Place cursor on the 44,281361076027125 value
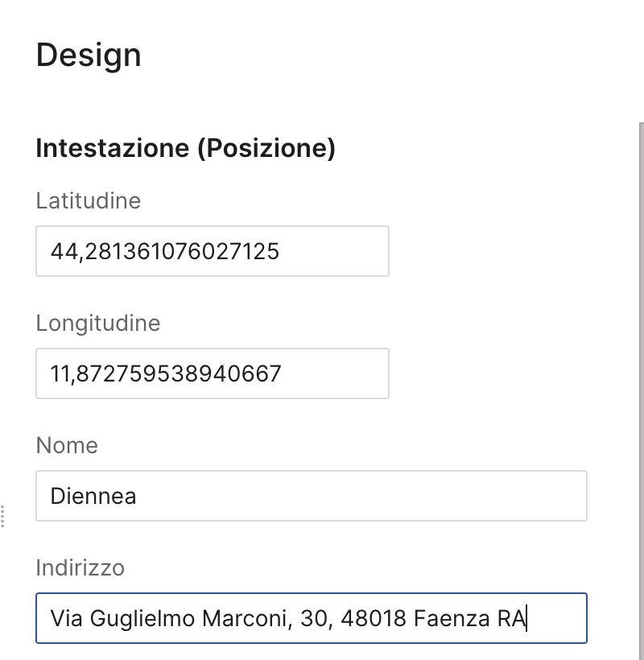Screen dimensions: 644x660 click(x=164, y=252)
